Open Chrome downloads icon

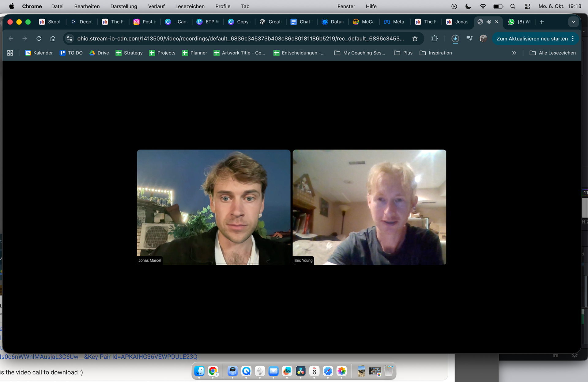click(x=455, y=39)
